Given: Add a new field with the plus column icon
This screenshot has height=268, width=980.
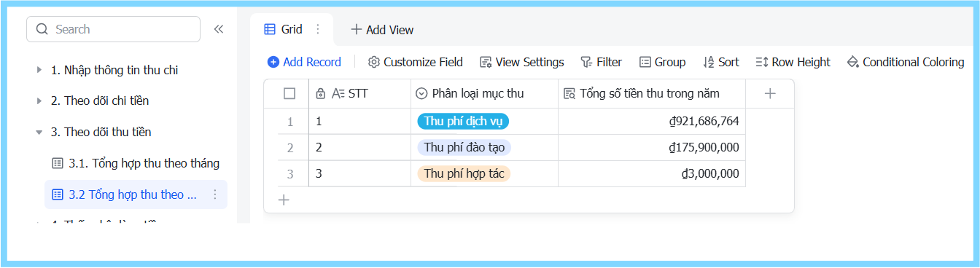Looking at the screenshot, I should coord(770,93).
